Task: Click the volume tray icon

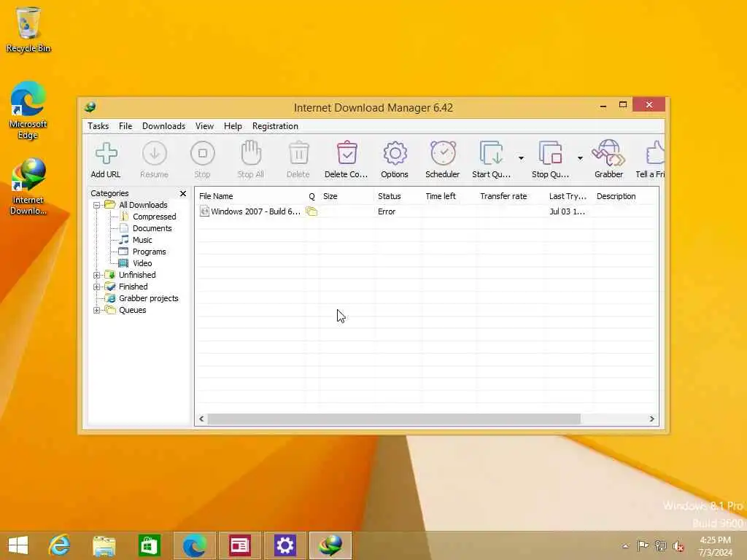Action: tap(678, 545)
